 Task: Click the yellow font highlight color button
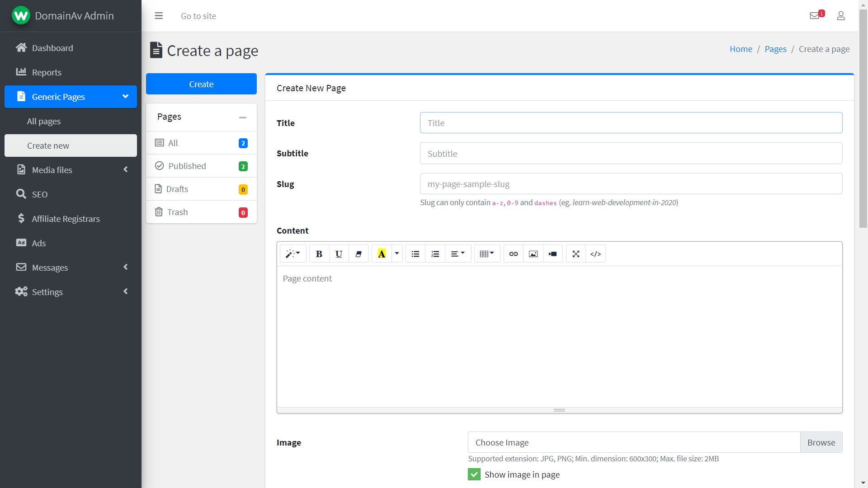382,254
